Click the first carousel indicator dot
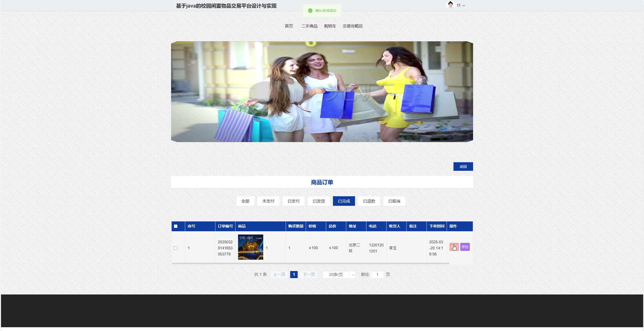644x331 pixels. [x=318, y=138]
